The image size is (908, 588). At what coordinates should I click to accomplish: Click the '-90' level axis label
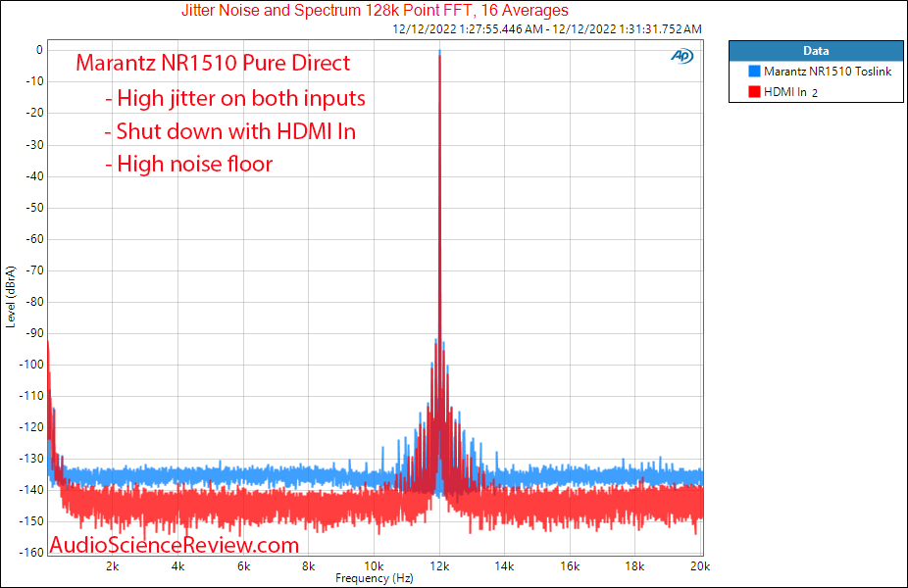(x=34, y=333)
